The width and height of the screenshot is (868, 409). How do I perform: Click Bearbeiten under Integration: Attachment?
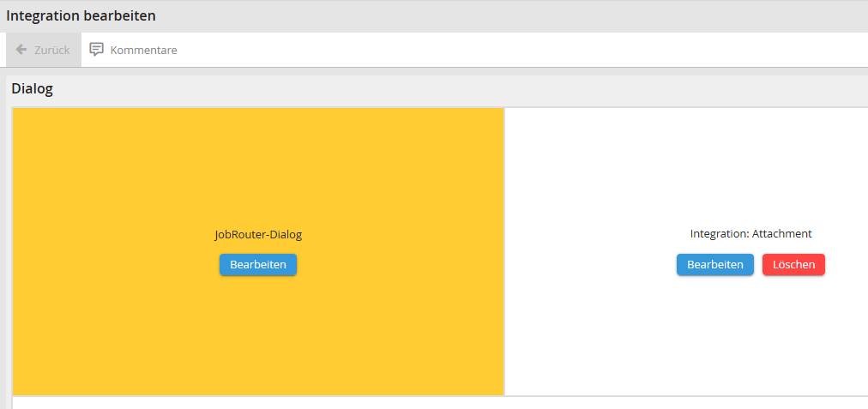[714, 265]
